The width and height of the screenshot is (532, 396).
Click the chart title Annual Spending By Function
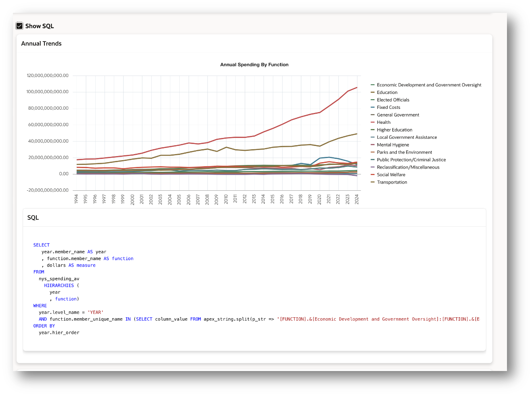pos(254,65)
